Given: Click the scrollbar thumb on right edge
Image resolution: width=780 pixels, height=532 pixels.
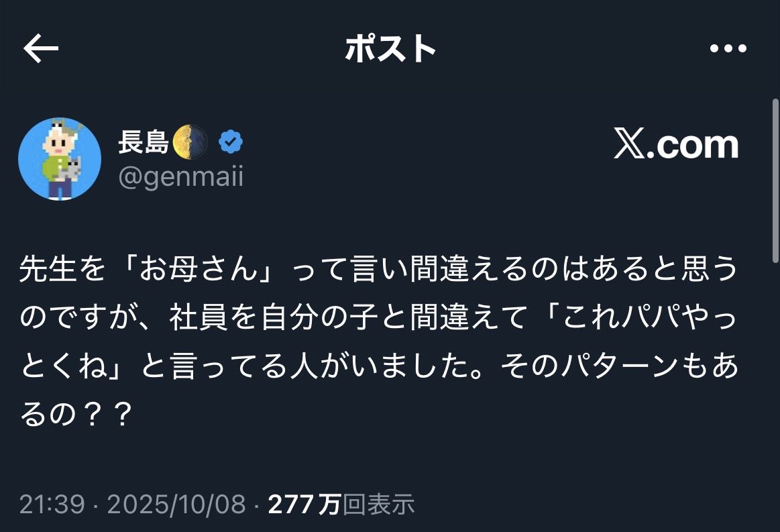Looking at the screenshot, I should [x=775, y=180].
